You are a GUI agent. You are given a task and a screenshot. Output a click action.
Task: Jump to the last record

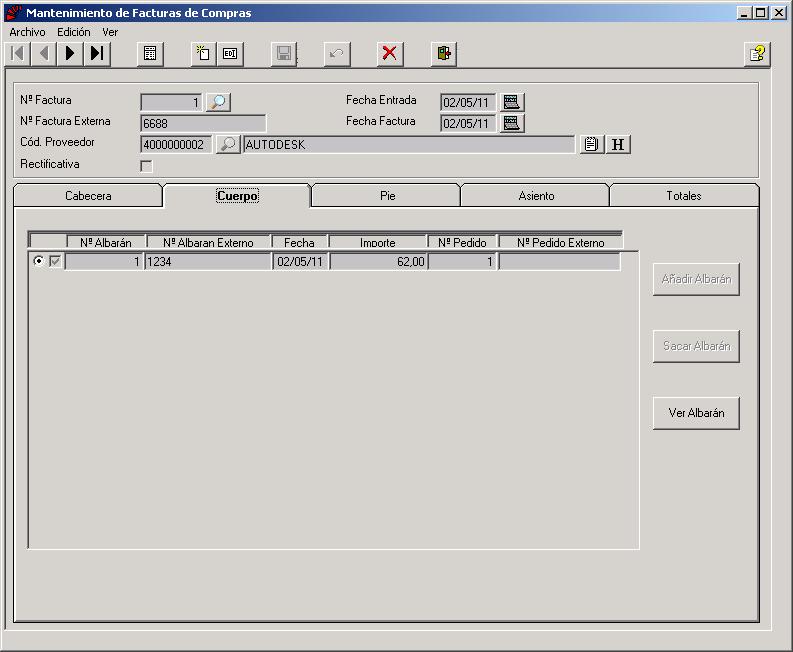(x=97, y=53)
